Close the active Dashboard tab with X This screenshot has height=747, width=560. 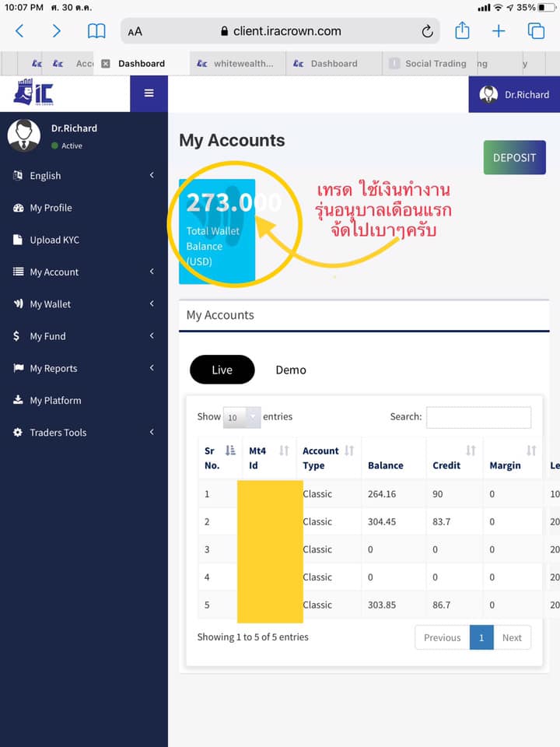click(x=106, y=63)
